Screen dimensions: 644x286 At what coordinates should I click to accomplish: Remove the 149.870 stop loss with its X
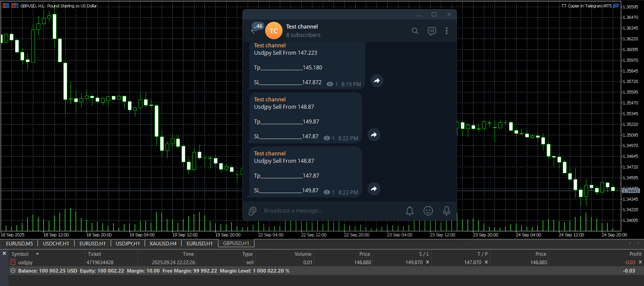tap(428, 262)
